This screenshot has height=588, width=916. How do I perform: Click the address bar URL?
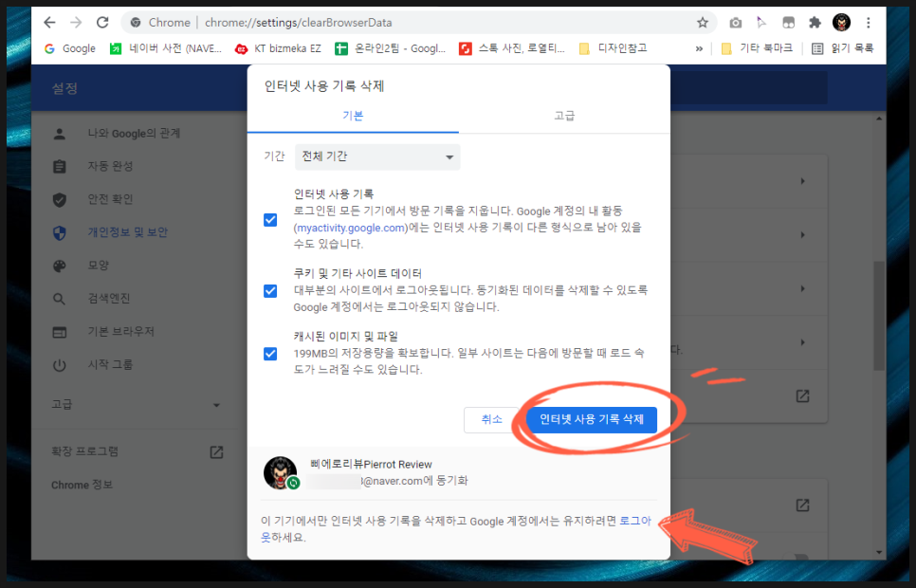coord(299,23)
